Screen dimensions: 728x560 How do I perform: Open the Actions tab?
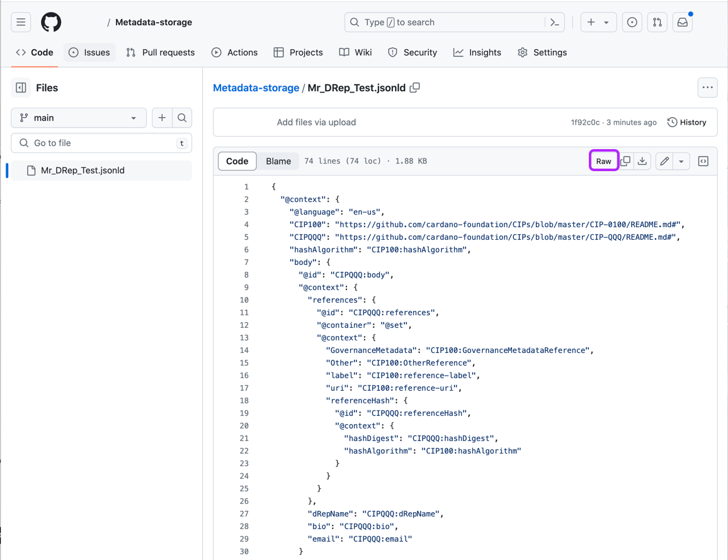click(234, 52)
